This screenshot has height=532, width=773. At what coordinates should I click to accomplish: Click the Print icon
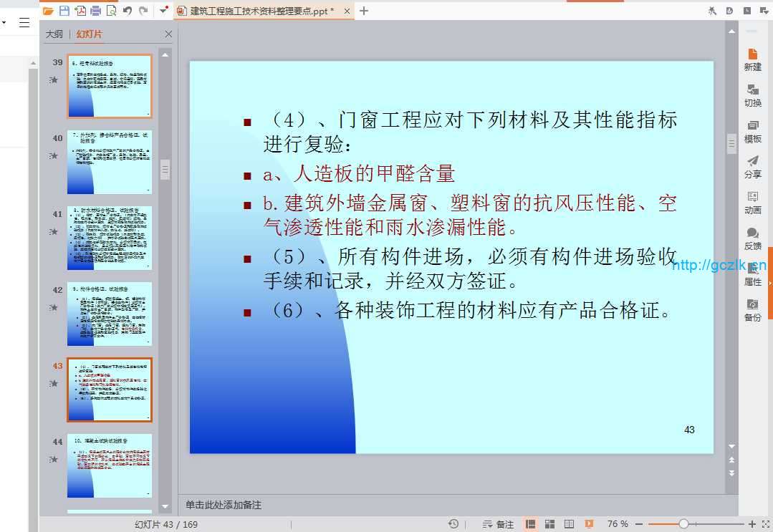[x=95, y=11]
